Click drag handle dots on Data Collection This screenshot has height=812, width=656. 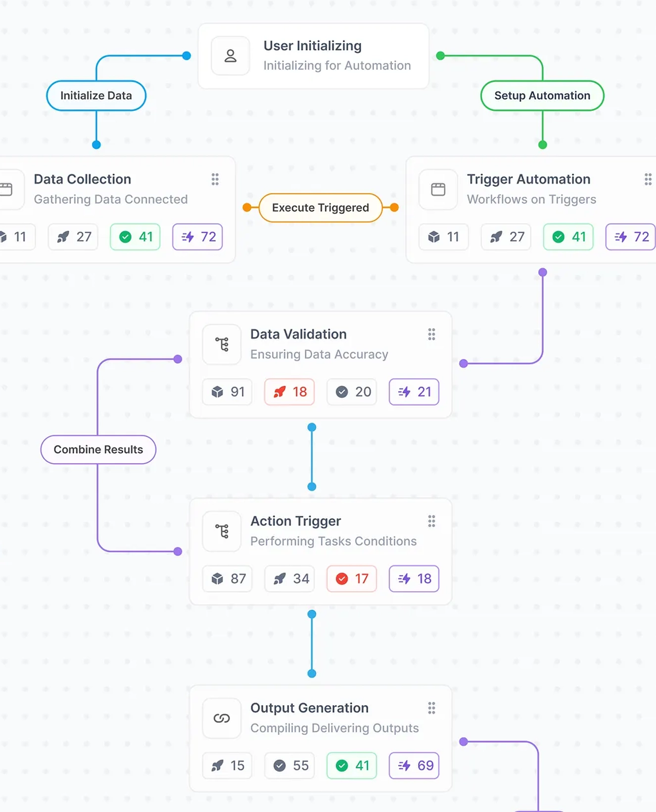point(215,179)
